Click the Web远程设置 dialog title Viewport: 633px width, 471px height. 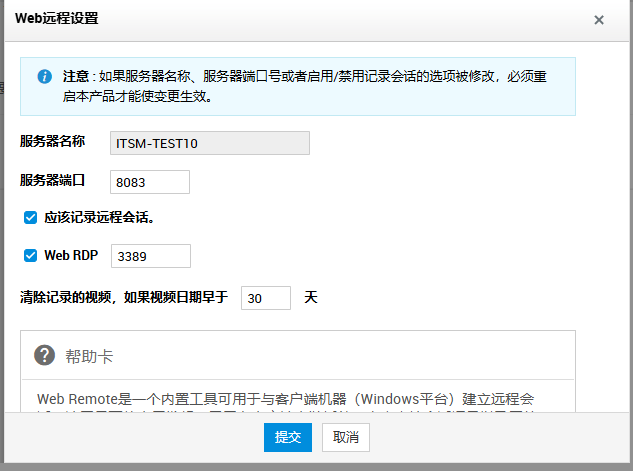[57, 19]
